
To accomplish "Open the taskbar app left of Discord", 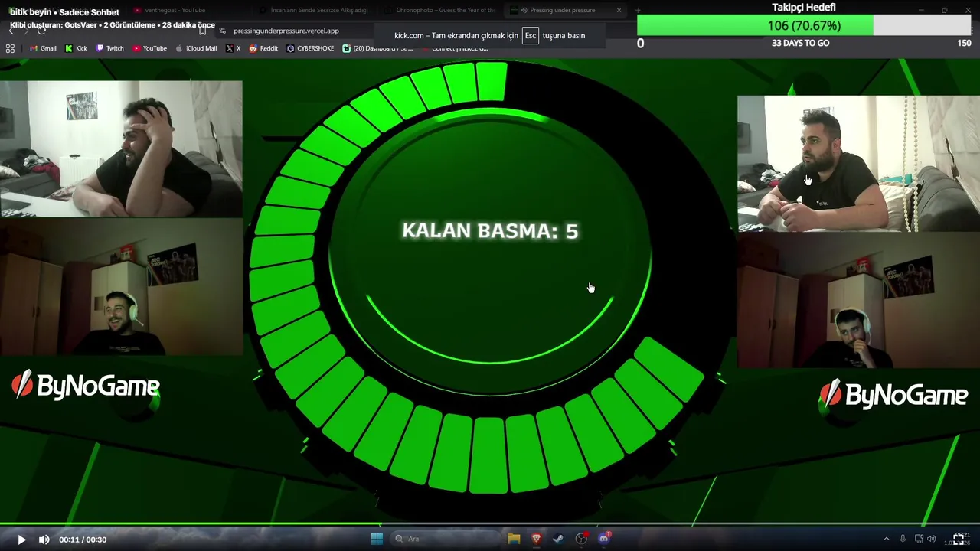I will [x=581, y=539].
